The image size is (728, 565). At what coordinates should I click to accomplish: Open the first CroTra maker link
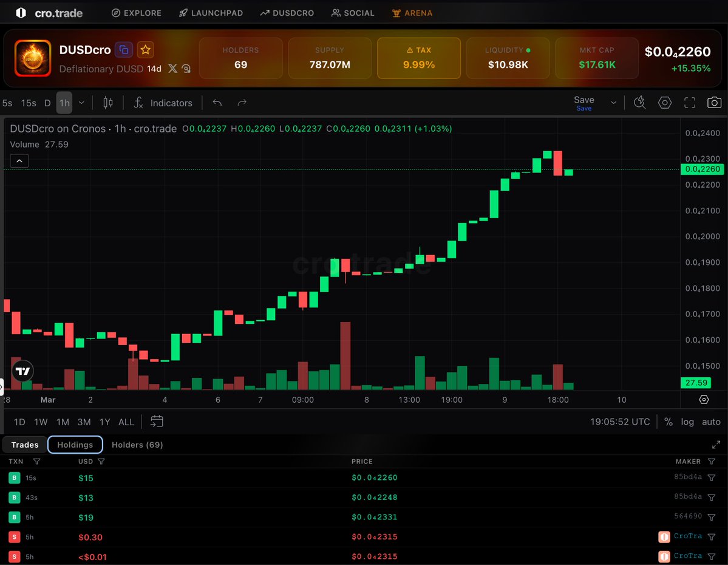[x=687, y=536]
